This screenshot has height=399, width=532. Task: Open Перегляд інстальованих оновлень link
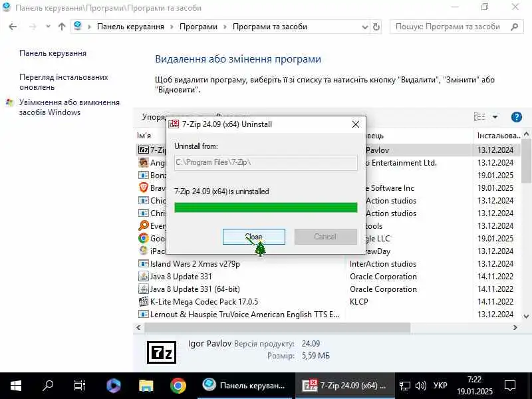click(x=63, y=82)
